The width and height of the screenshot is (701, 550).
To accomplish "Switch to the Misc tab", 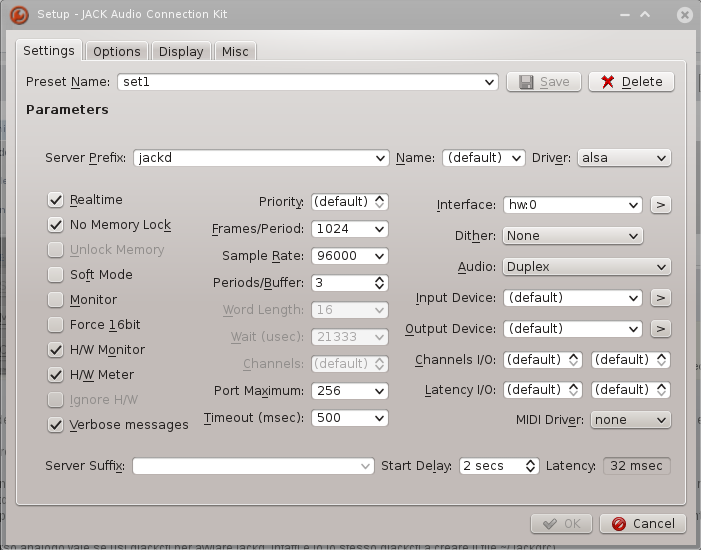I will pos(235,51).
